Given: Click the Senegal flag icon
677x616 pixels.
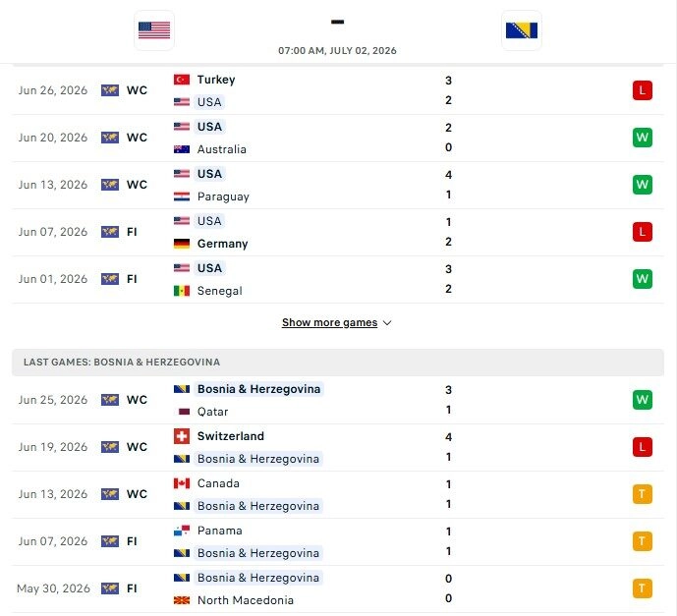Looking at the screenshot, I should pyautogui.click(x=182, y=291).
